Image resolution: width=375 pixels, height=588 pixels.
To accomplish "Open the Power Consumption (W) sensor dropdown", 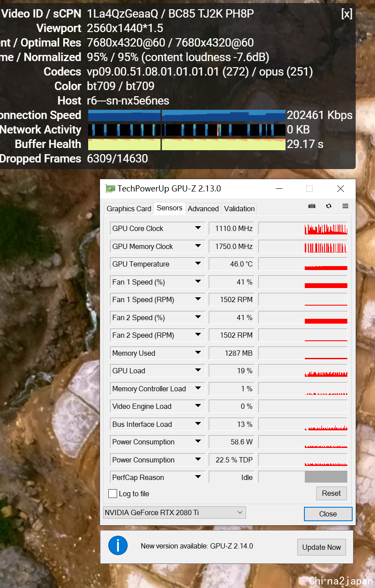I will (198, 442).
